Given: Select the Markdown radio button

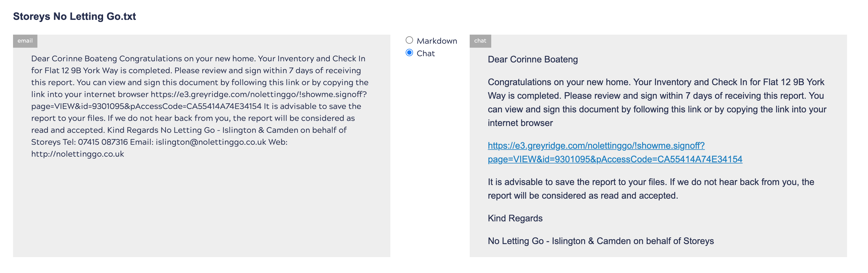Looking at the screenshot, I should [409, 40].
